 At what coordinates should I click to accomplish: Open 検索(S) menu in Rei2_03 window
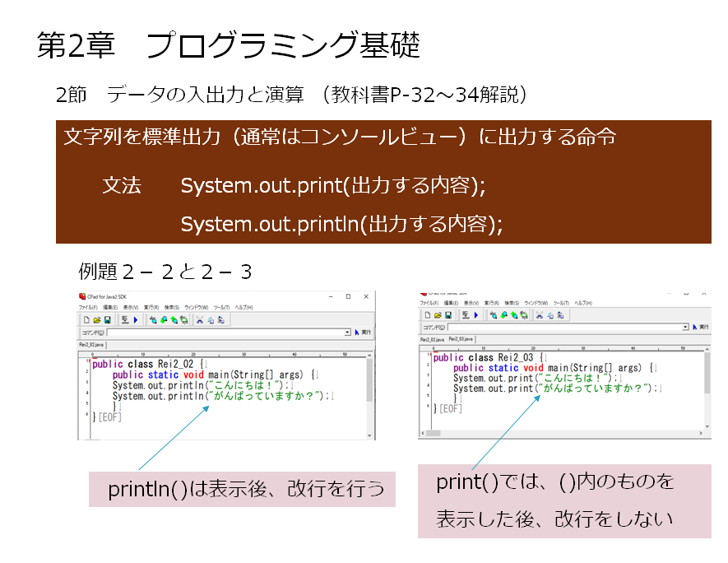point(512,303)
